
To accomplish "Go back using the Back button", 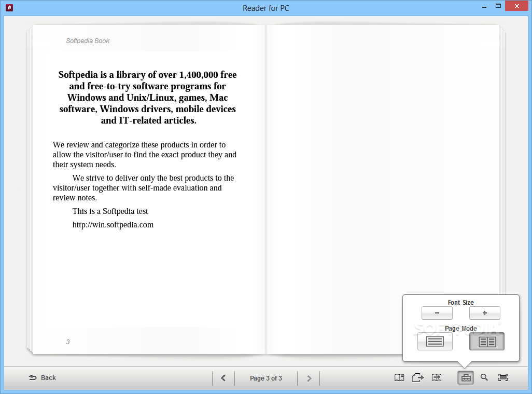I will pyautogui.click(x=43, y=378).
